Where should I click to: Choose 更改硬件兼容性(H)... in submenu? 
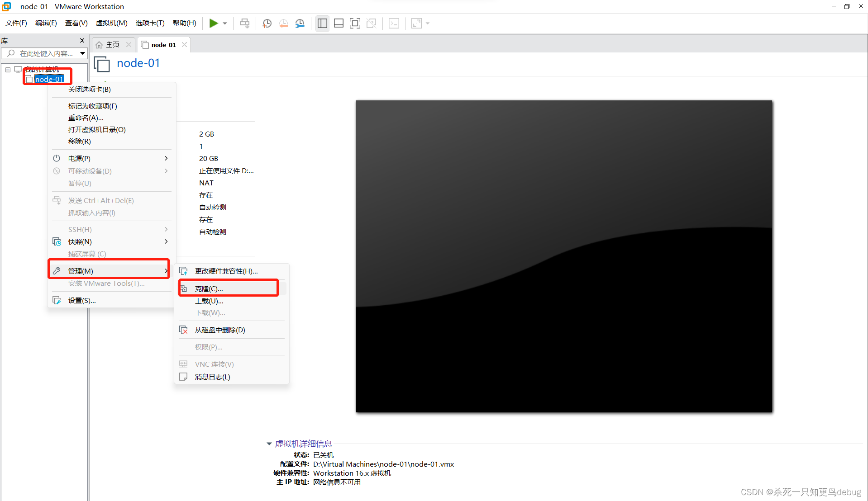tap(232, 271)
